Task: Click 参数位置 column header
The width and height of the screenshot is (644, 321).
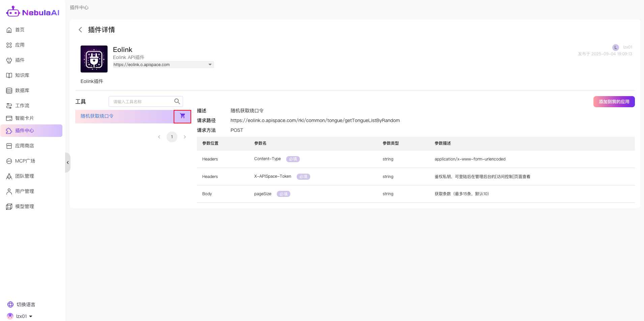Action: pyautogui.click(x=210, y=143)
